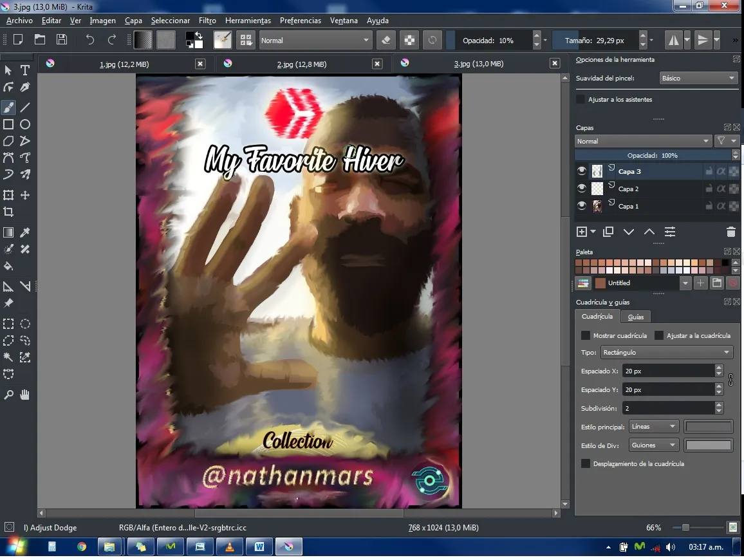744x560 pixels.
Task: Open the layer filter dropdown
Action: click(727, 141)
